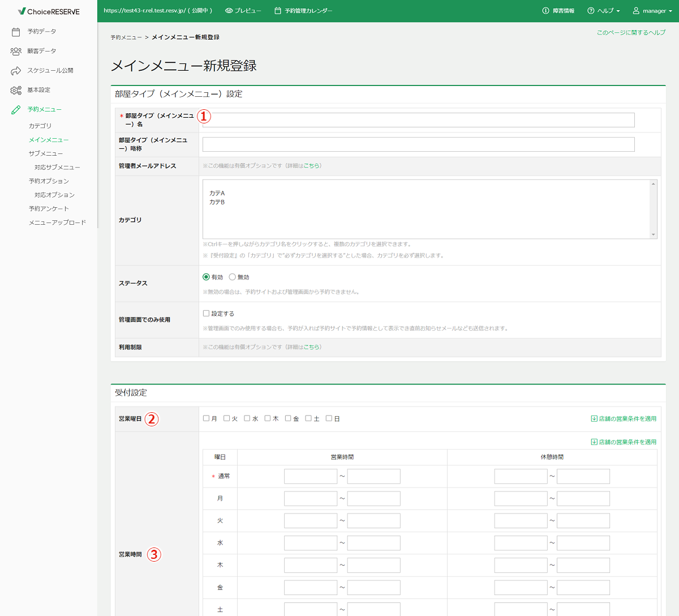The image size is (679, 616).
Task: Select メインメニュー submenu item
Action: (49, 140)
